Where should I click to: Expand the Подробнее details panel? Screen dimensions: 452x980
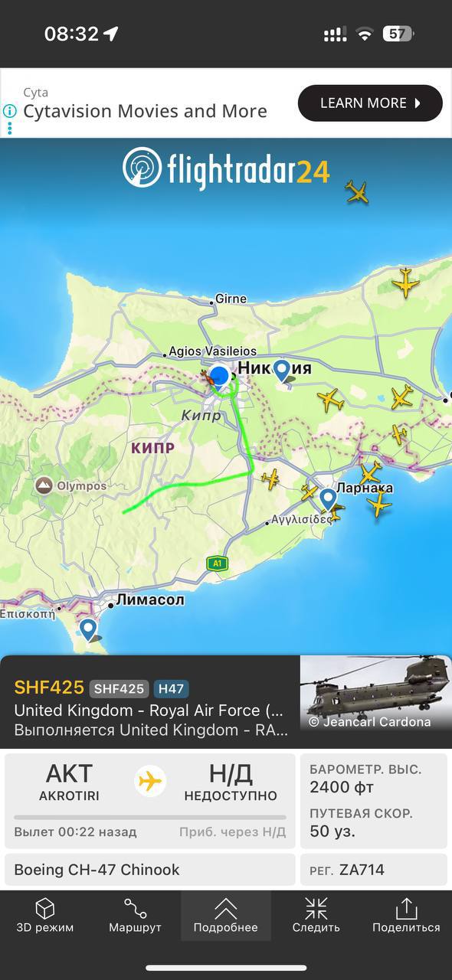(226, 916)
